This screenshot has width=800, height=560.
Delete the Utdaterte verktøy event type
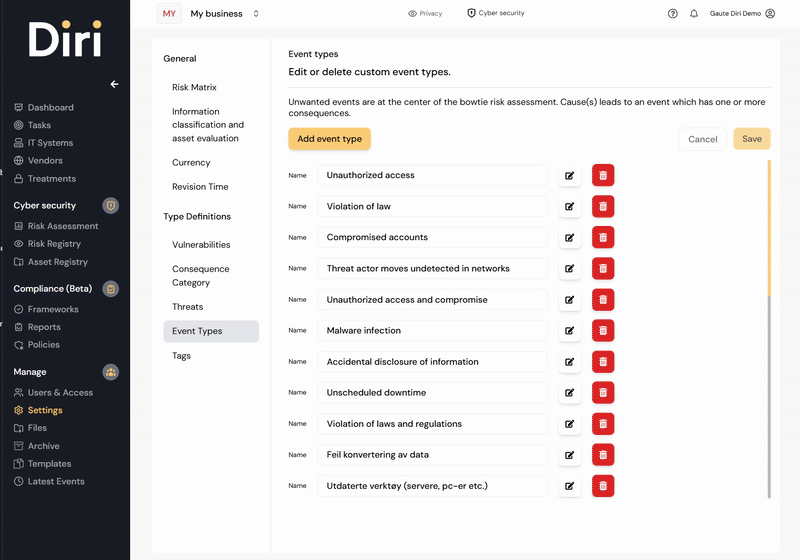pos(603,486)
